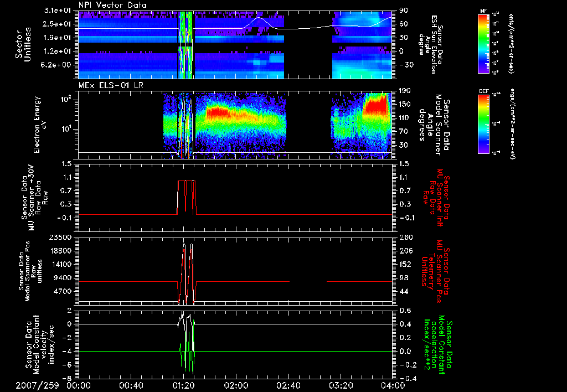
Task: Click the "00:40" time tick label
Action: coord(131,385)
